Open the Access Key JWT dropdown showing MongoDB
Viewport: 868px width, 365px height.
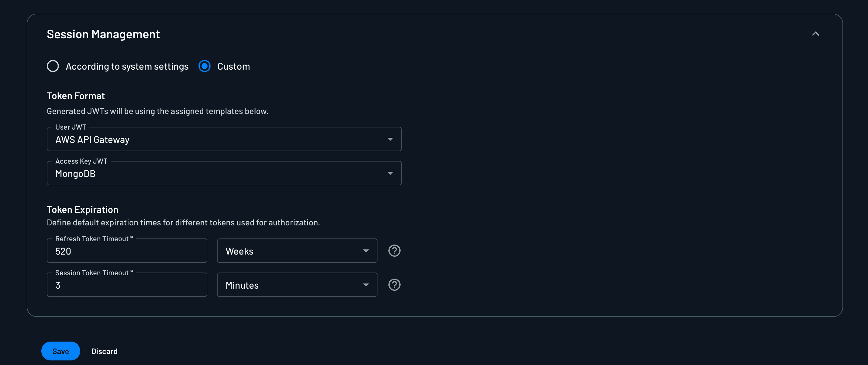tap(224, 173)
